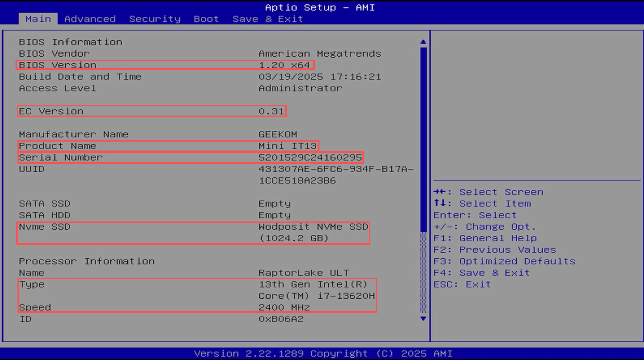Click the Product Name Mini IT13 row

(x=168, y=146)
